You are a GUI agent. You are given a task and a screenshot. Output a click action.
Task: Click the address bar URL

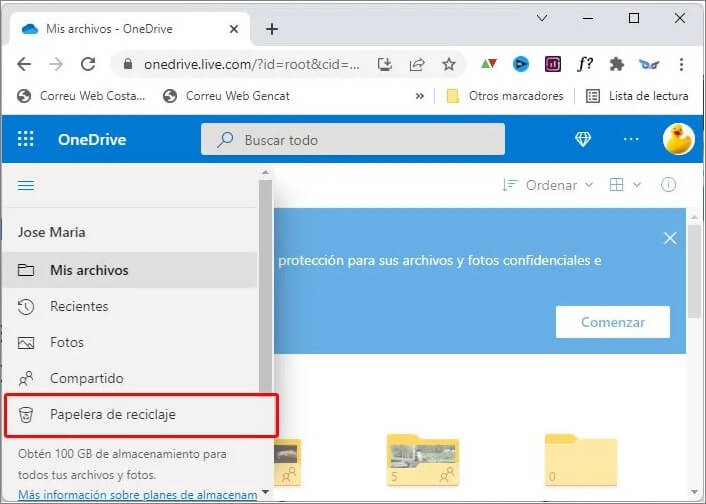[252, 64]
